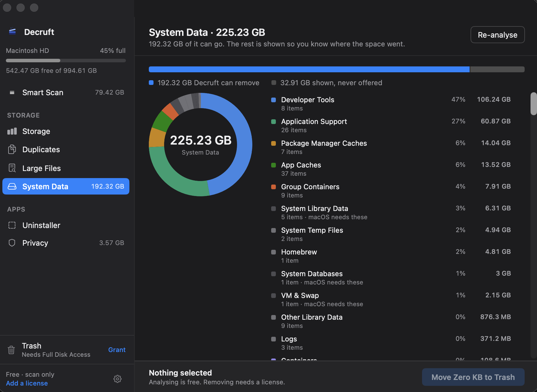The width and height of the screenshot is (537, 392).
Task: Click the Developer Tools blue color swatch
Action: [273, 100]
